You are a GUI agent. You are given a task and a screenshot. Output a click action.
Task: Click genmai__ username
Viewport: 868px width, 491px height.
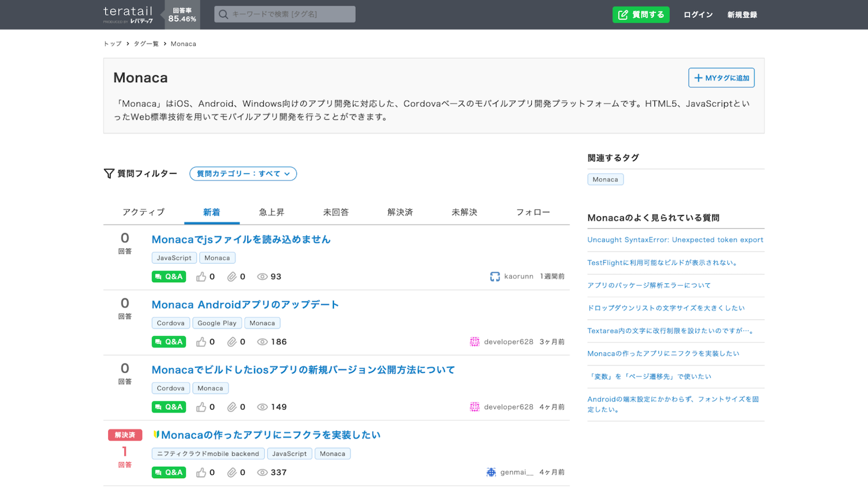coord(517,472)
